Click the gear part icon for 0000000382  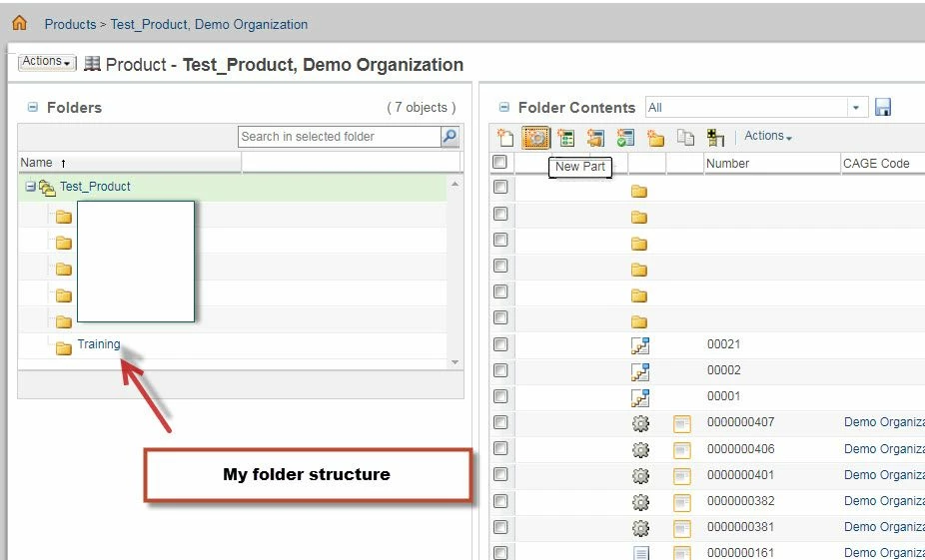click(x=640, y=502)
